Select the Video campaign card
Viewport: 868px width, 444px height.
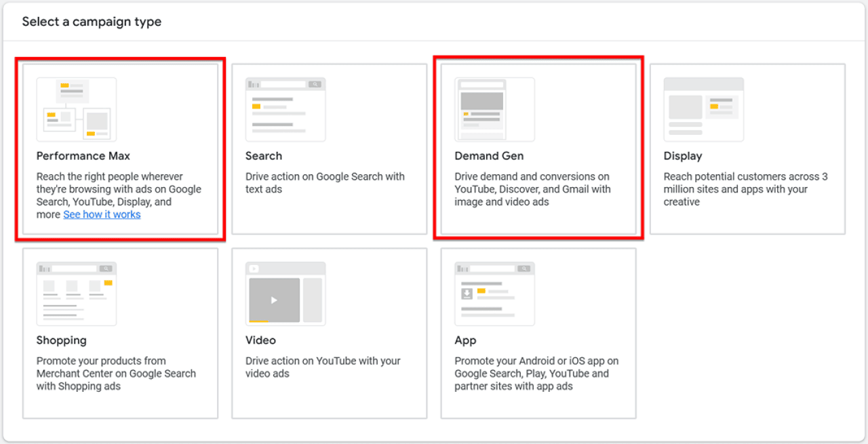coord(329,333)
